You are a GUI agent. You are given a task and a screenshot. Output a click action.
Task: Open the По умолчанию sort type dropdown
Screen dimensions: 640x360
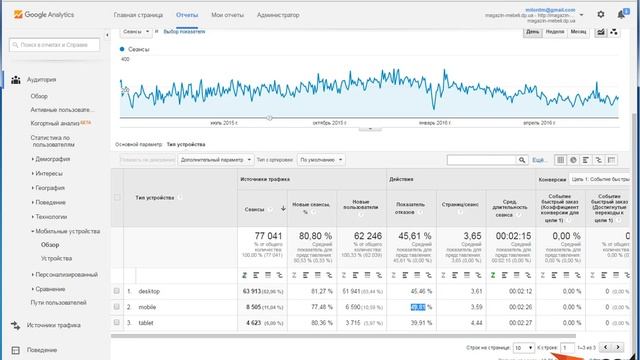[x=321, y=160]
